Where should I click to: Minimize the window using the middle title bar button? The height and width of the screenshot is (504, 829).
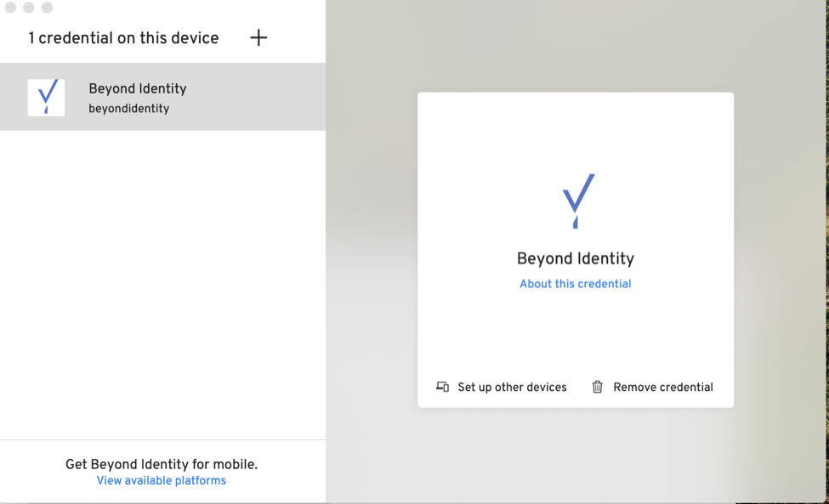pos(29,8)
